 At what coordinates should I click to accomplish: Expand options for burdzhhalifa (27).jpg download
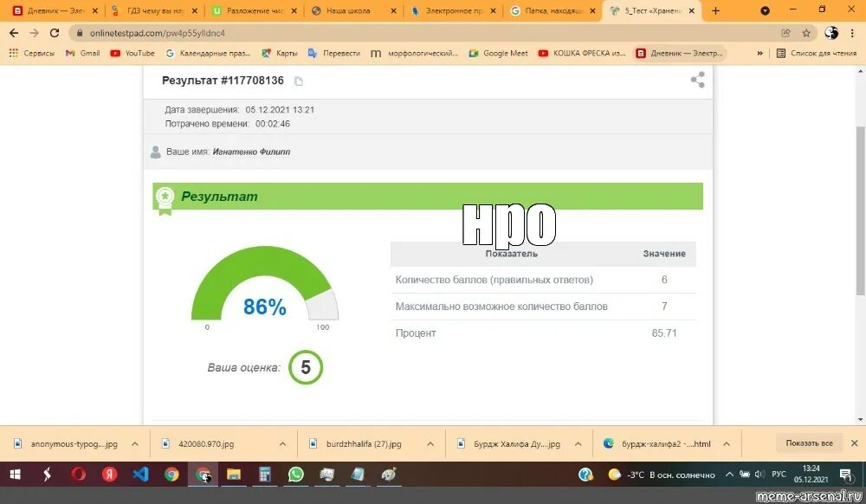click(x=430, y=444)
